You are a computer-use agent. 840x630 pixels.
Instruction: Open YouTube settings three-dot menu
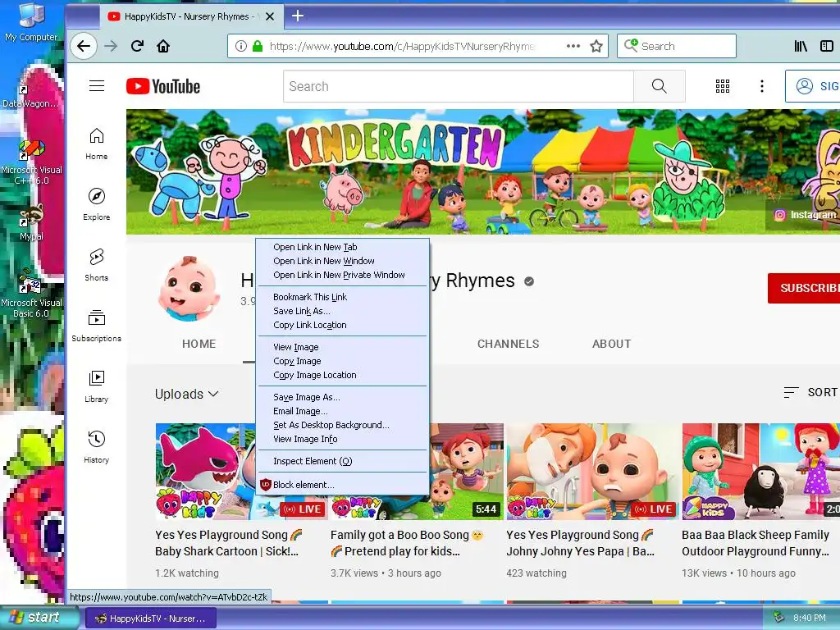[762, 86]
